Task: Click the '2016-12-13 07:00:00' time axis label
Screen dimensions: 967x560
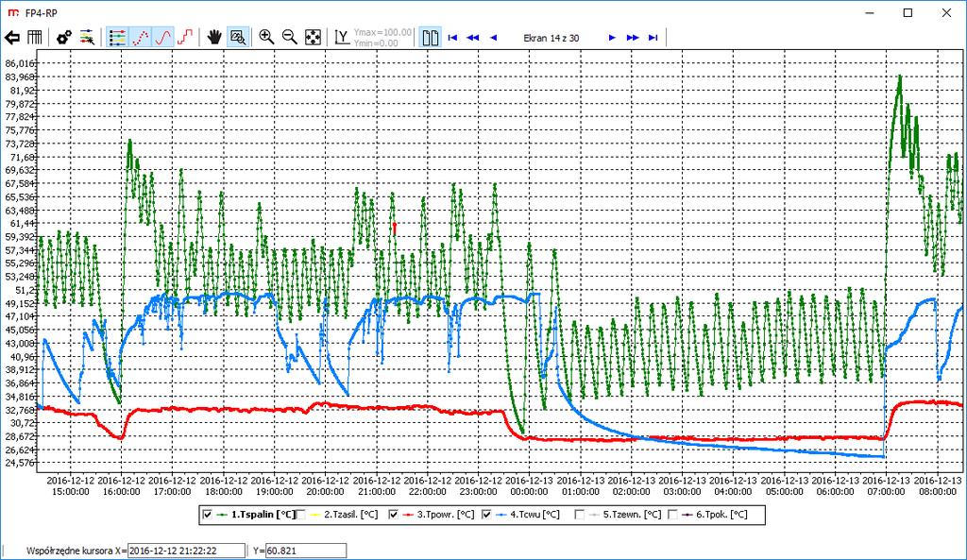Action: click(886, 486)
